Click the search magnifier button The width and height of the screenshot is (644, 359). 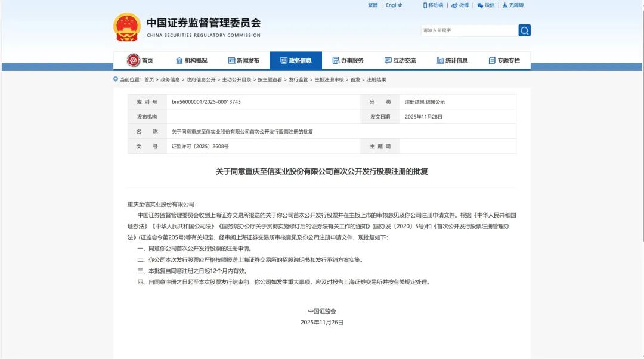point(524,30)
